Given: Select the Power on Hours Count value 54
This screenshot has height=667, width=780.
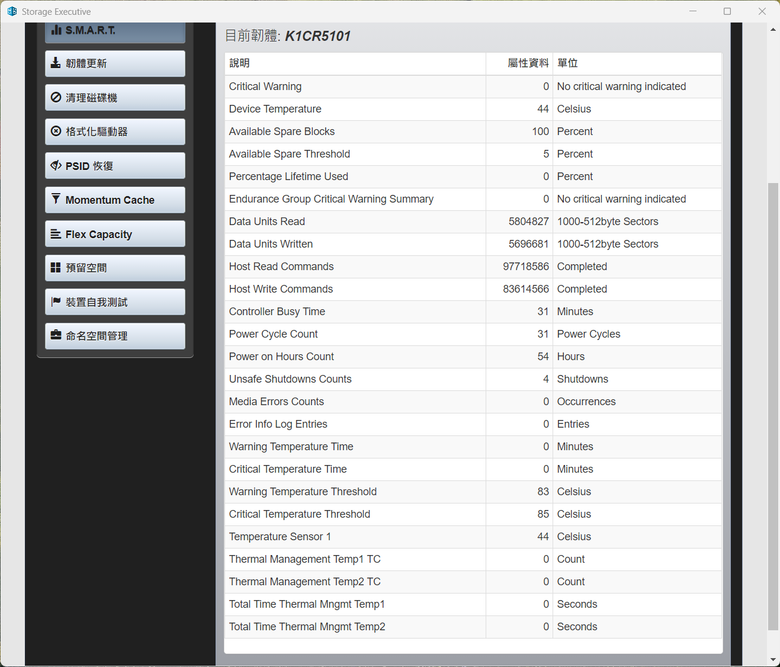Looking at the screenshot, I should click(x=543, y=357).
